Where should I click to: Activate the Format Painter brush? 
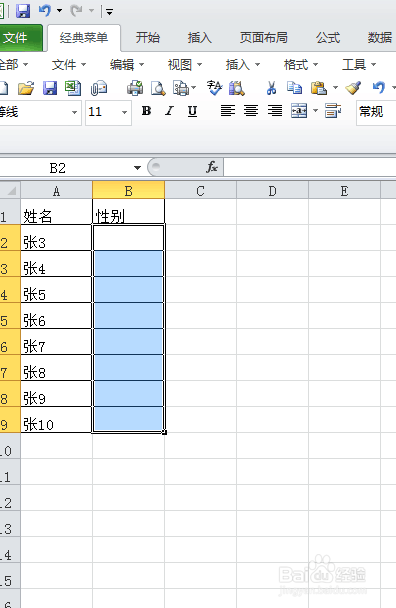tap(353, 88)
